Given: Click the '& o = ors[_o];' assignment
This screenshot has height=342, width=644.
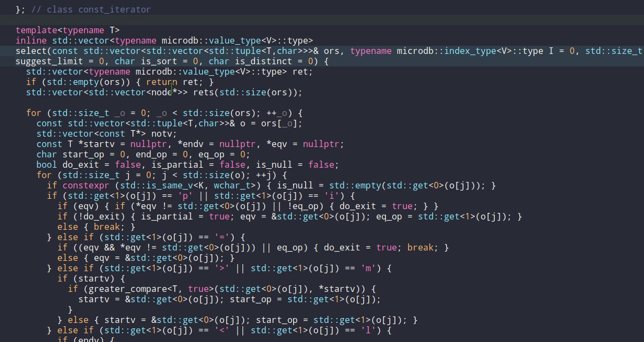Looking at the screenshot, I should click(266, 123).
